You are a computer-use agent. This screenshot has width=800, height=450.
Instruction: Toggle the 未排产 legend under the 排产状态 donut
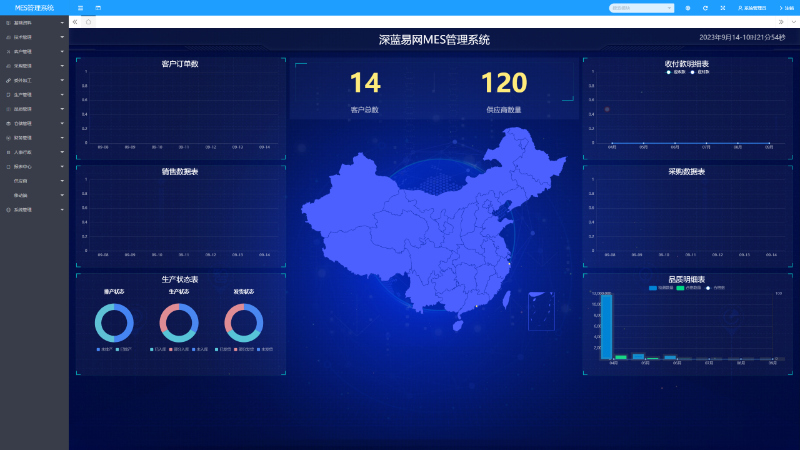click(105, 349)
